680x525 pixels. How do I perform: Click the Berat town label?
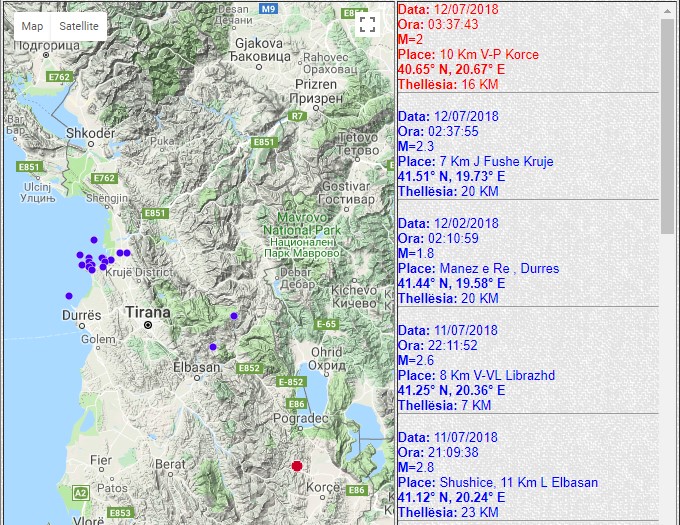170,464
